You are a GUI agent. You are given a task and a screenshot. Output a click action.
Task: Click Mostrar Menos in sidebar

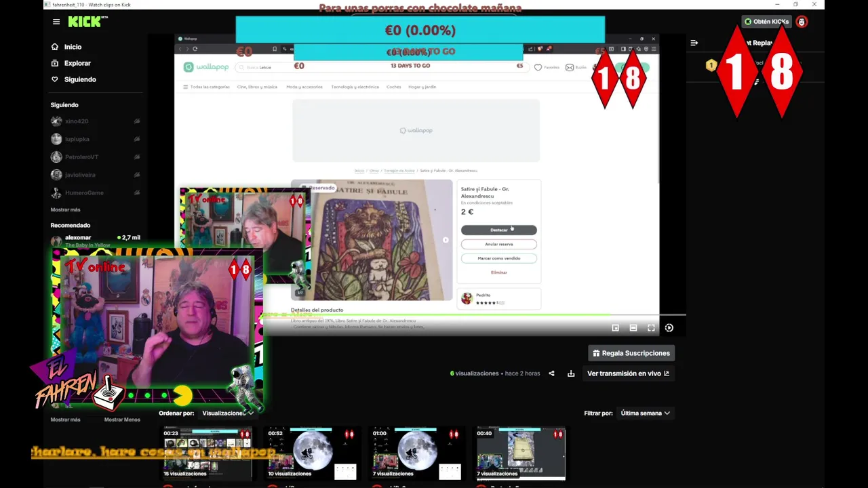pyautogui.click(x=122, y=420)
